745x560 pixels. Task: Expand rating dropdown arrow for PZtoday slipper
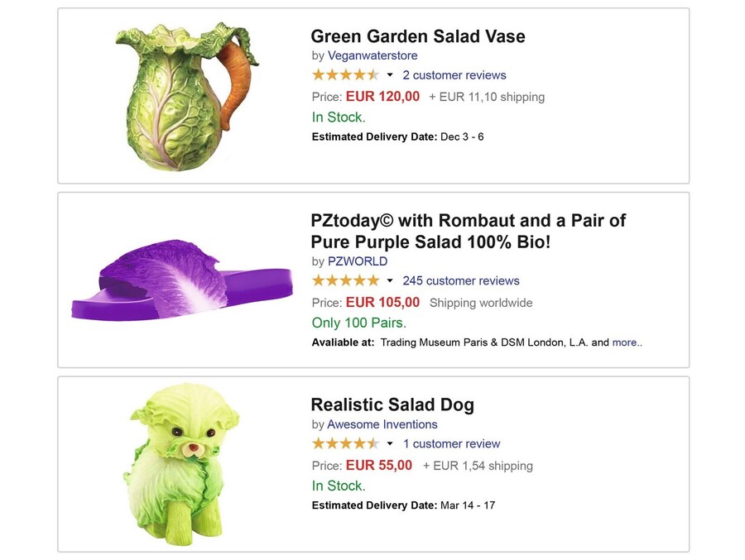tap(390, 281)
